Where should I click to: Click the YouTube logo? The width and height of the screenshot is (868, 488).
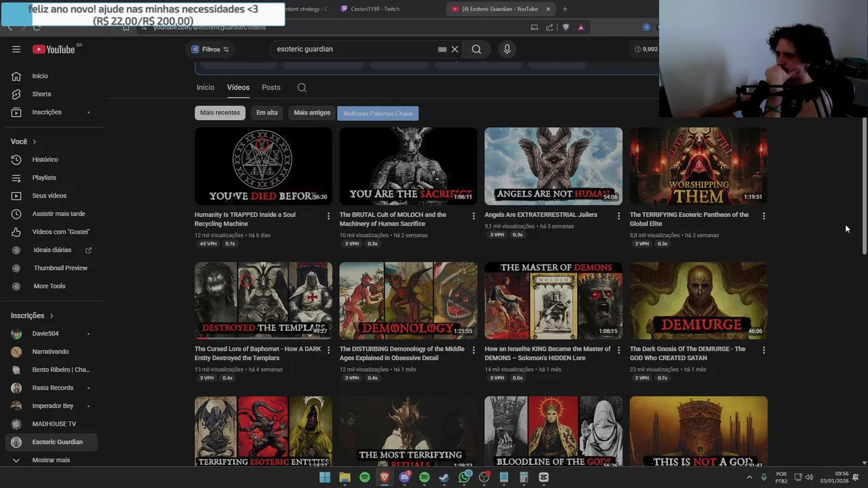pos(54,49)
